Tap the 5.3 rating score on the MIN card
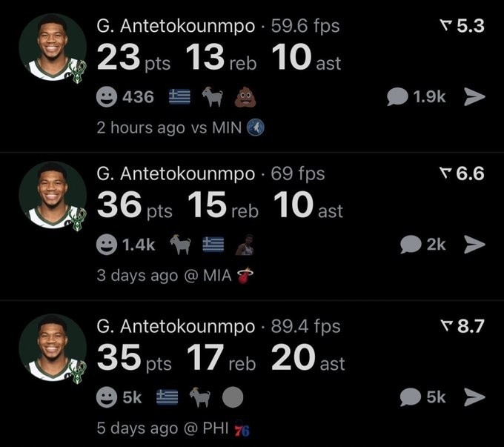The height and width of the screenshot is (447, 504). 462,26
